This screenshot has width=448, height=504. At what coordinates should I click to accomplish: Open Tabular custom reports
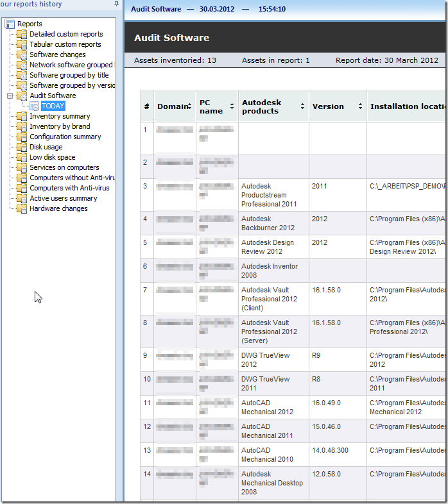tap(65, 44)
